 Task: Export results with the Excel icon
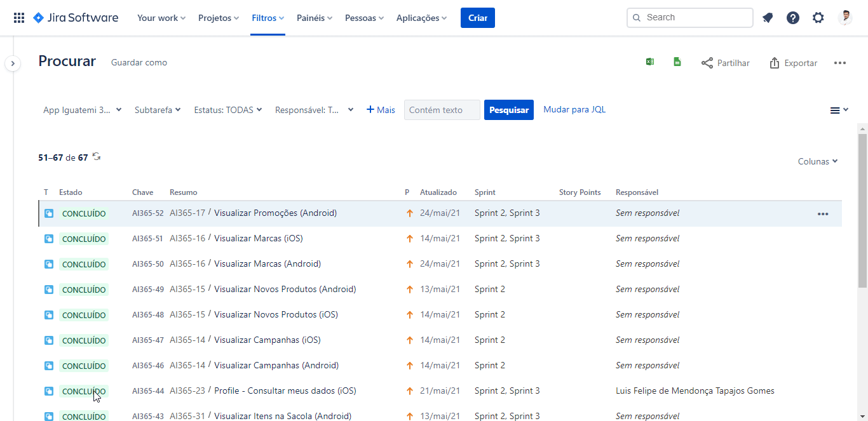[650, 62]
